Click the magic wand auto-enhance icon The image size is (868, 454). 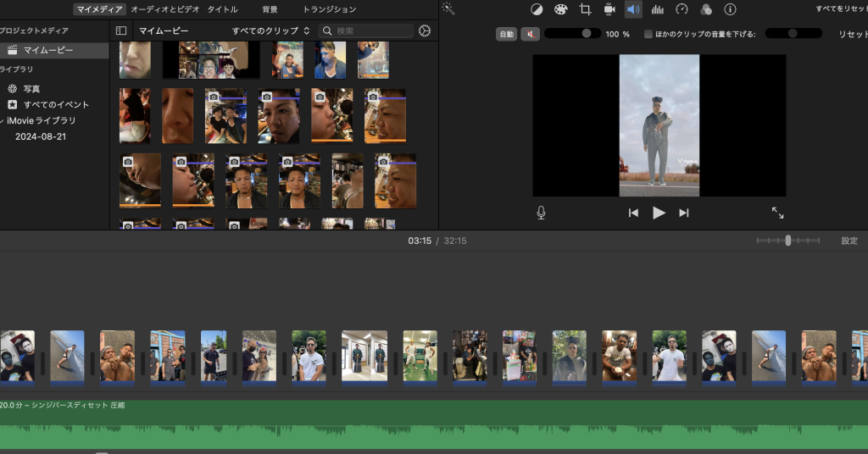click(448, 8)
